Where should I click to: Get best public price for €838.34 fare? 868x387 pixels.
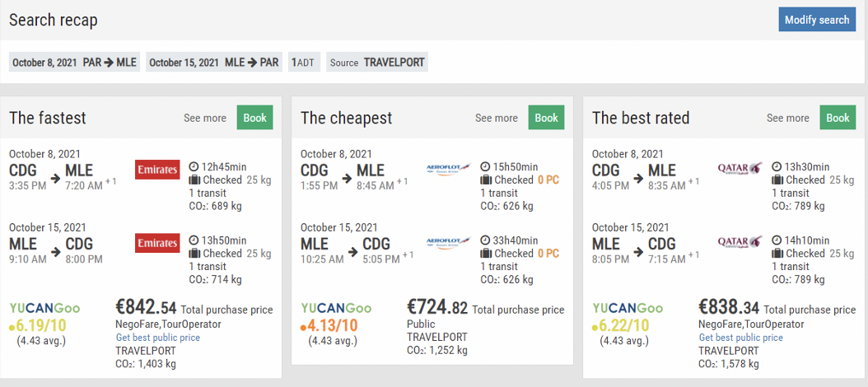coord(740,337)
